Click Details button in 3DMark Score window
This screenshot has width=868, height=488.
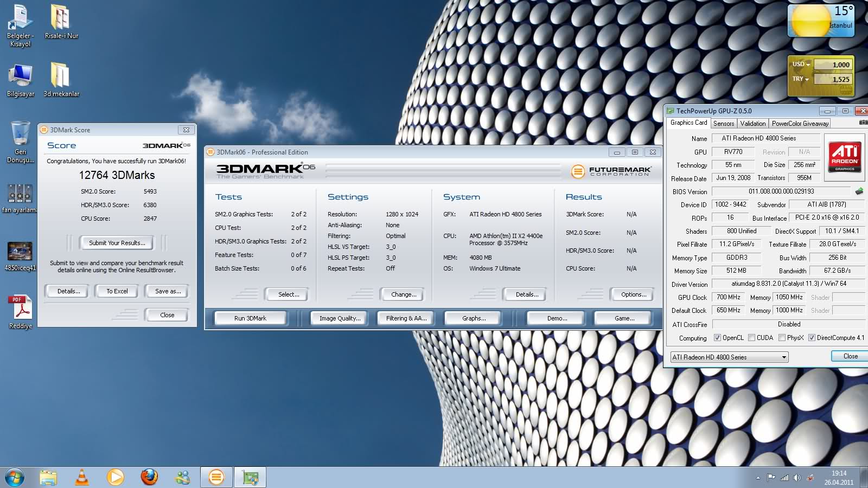pyautogui.click(x=68, y=291)
